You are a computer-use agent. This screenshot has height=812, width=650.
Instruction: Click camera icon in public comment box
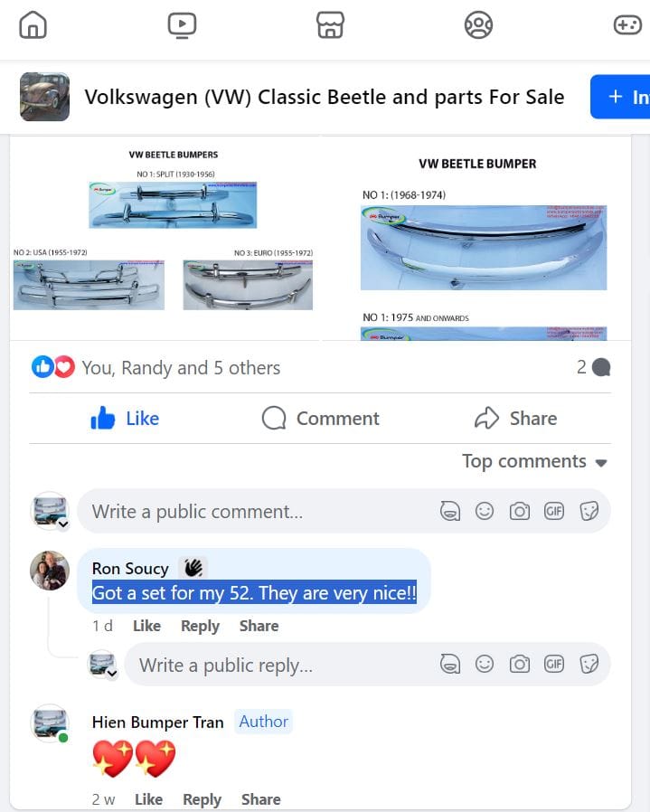pos(519,511)
